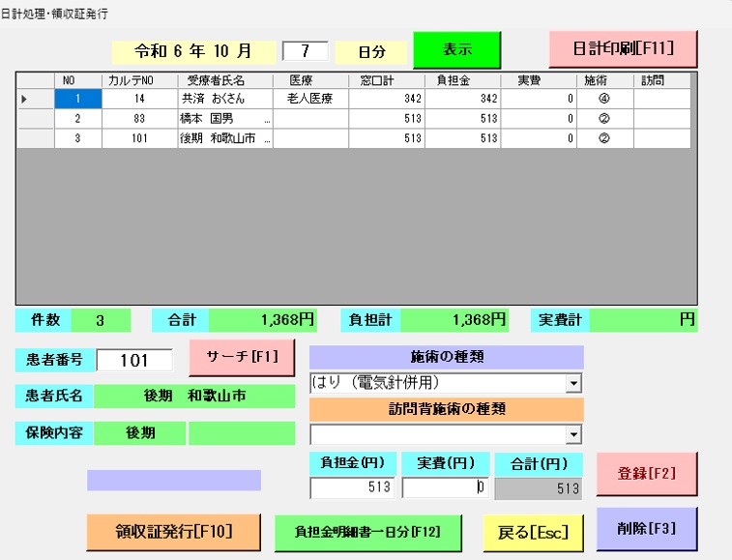Image resolution: width=732 pixels, height=560 pixels.
Task: Expand the 訪問背施術の種類 dropdown
Action: click(574, 434)
